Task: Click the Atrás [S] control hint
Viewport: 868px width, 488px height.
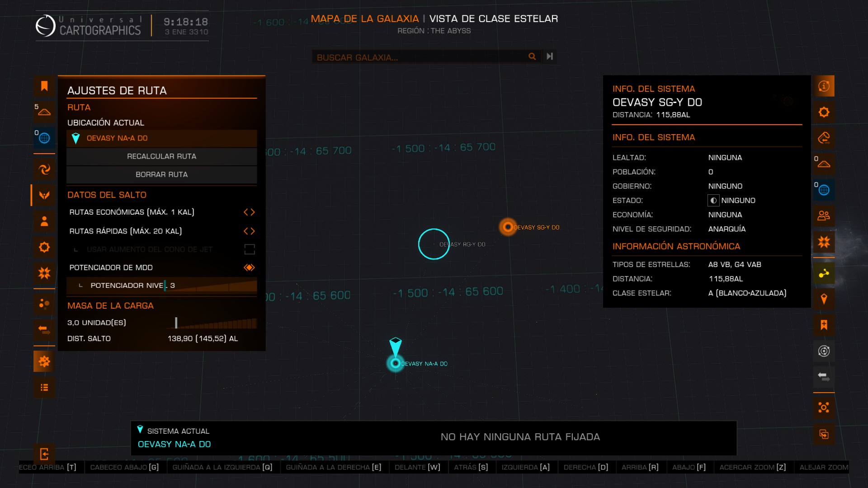Action: pyautogui.click(x=471, y=467)
